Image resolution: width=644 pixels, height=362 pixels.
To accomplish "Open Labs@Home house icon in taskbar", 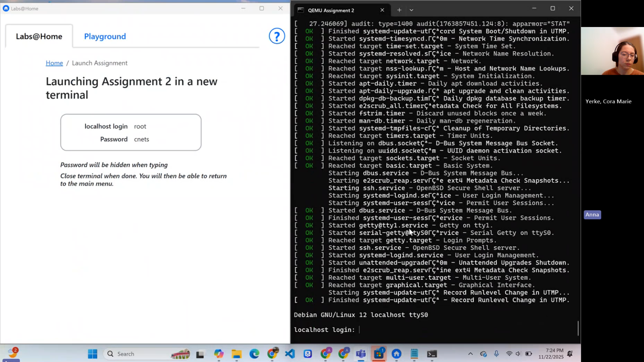I will pos(396,354).
